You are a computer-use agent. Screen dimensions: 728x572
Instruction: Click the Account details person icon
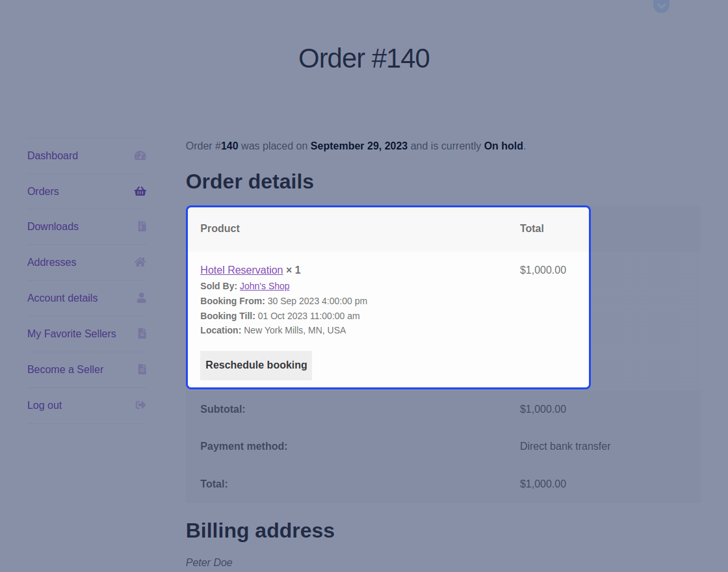[141, 298]
